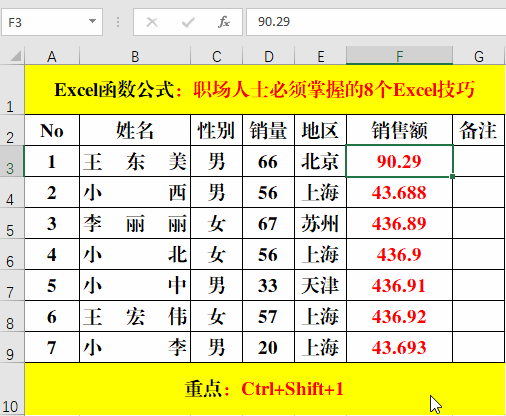This screenshot has width=506, height=416.
Task: Click the Select All corner triangle
Action: point(15,56)
